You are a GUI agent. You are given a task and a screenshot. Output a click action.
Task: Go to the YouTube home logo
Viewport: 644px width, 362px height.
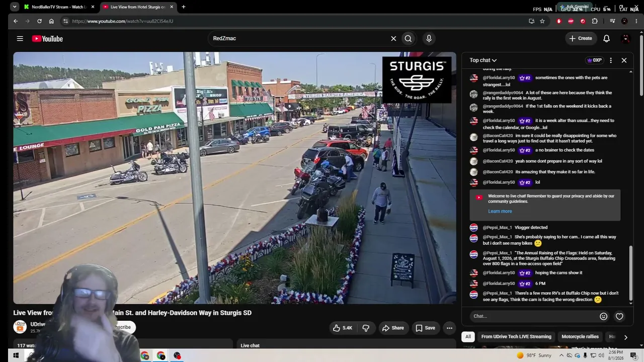pyautogui.click(x=47, y=39)
